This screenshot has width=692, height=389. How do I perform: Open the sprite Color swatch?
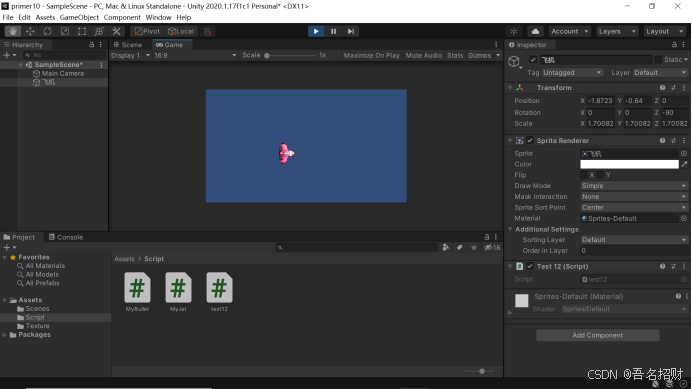(629, 164)
